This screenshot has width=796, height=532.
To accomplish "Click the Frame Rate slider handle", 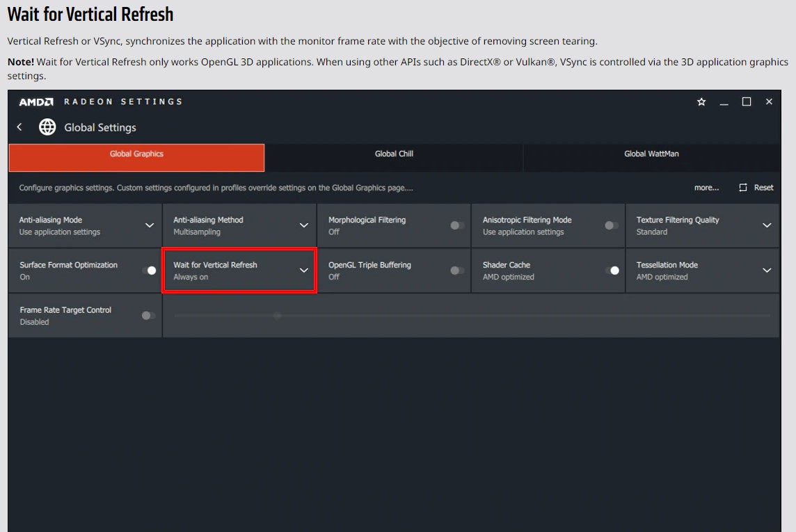I will (x=277, y=316).
